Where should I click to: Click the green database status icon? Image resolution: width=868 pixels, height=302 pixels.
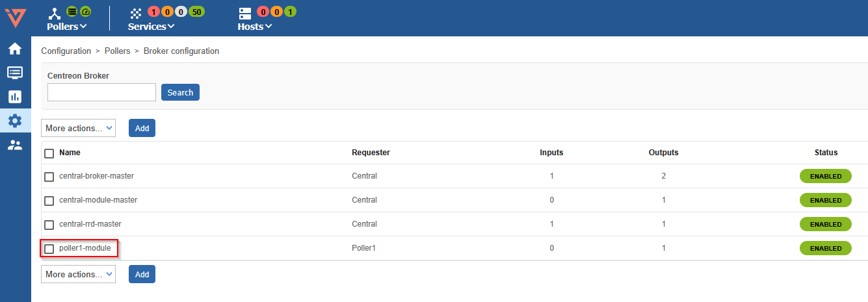72,12
